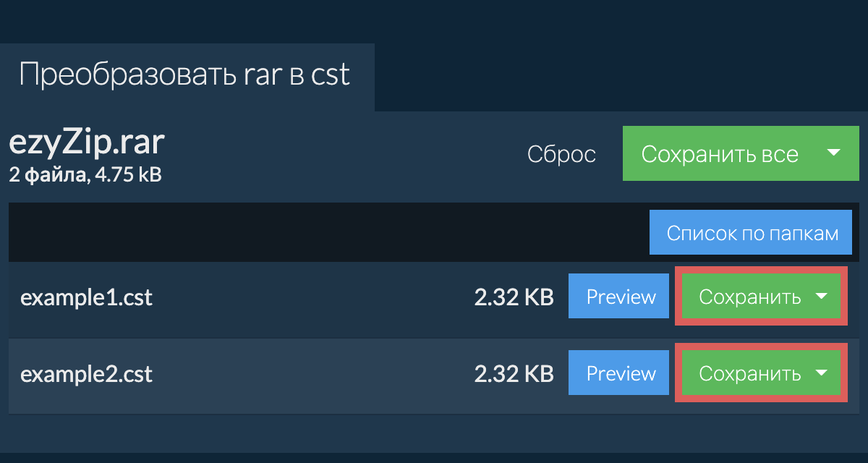This screenshot has height=463, width=868.
Task: Save the example2.cst file
Action: point(749,373)
